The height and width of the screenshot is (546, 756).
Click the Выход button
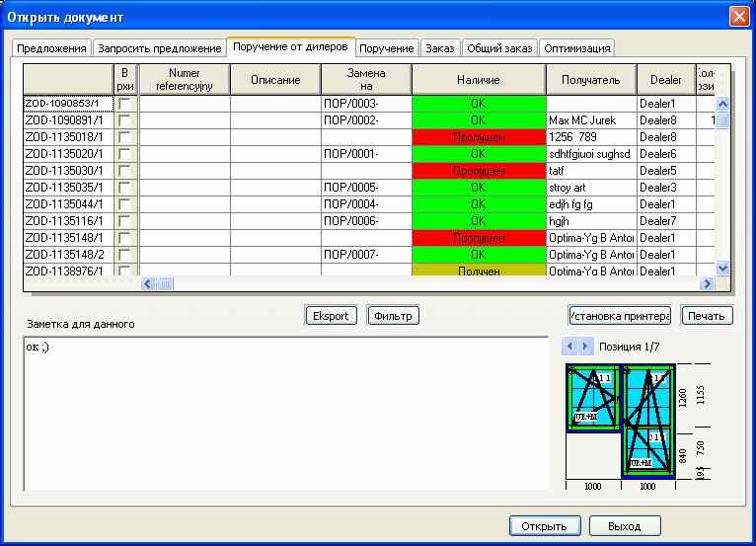(625, 526)
